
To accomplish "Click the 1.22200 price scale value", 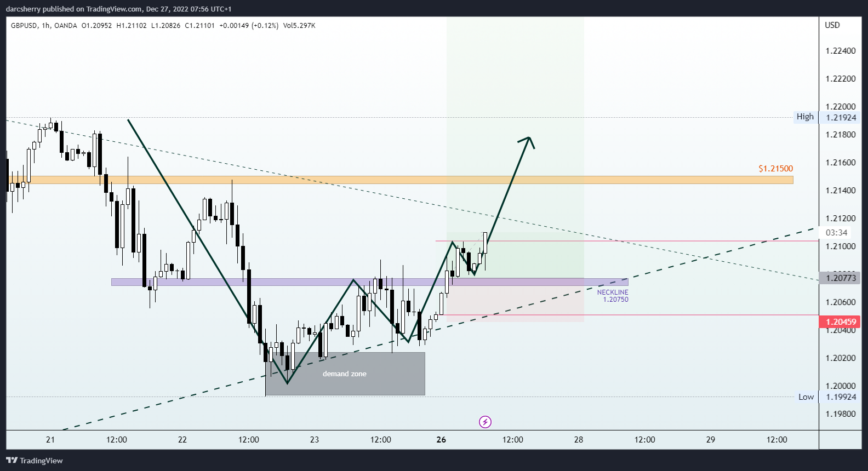I will pyautogui.click(x=841, y=79).
